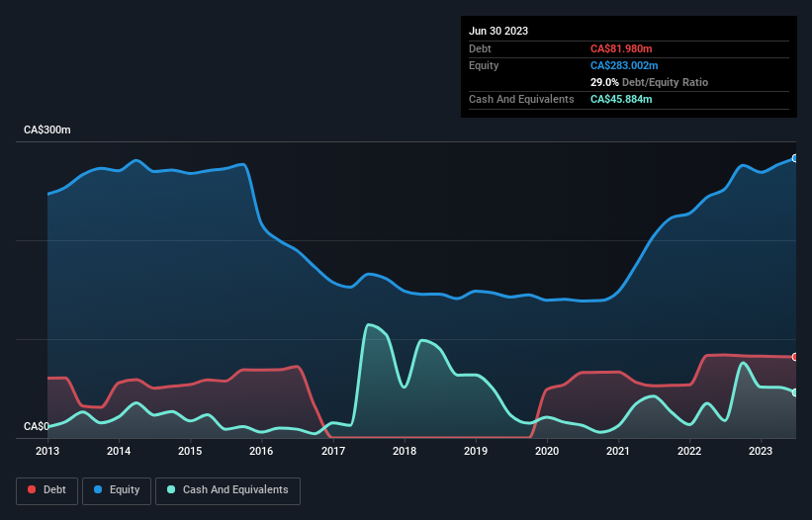Click the Jun 30 2023 tooltip date
Image resolution: width=812 pixels, height=520 pixels.
click(x=498, y=31)
